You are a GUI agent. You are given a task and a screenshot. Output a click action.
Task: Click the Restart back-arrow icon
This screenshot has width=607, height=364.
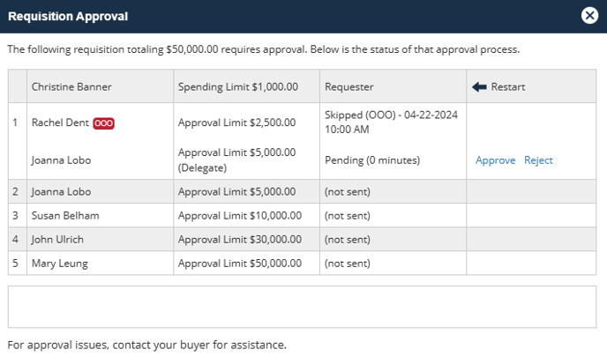(x=479, y=87)
